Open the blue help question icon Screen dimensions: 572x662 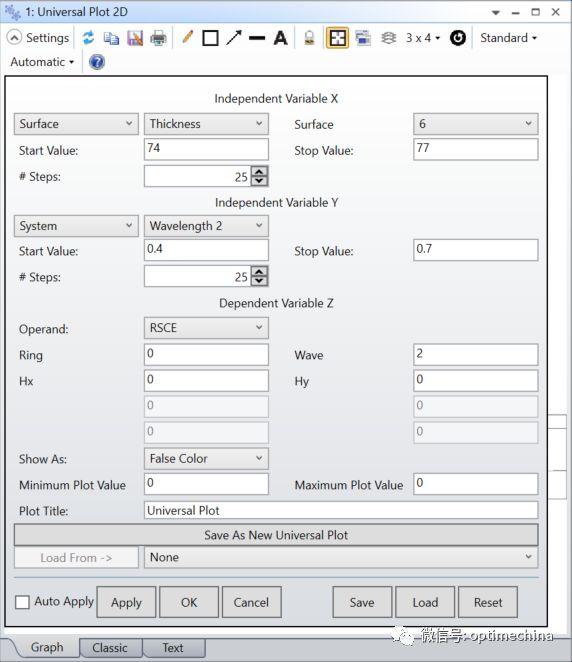coord(97,62)
